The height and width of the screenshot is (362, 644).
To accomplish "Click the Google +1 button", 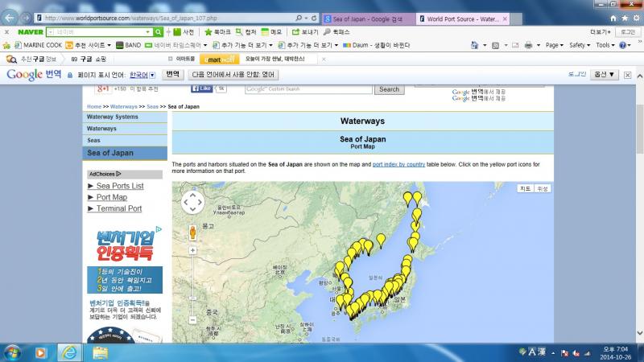I will click(103, 89).
